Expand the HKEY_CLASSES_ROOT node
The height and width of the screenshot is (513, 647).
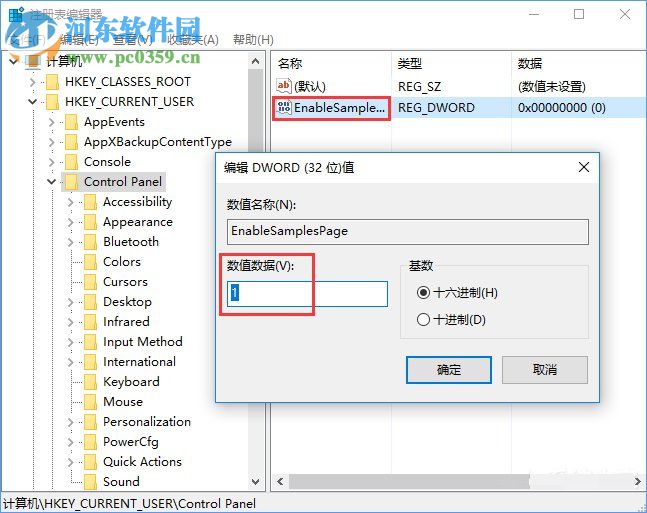[33, 82]
